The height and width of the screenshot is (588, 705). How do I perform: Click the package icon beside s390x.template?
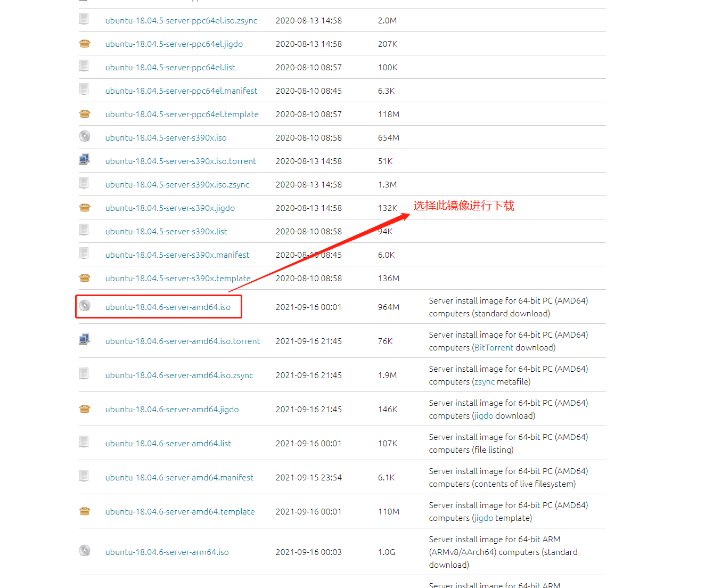coord(84,277)
